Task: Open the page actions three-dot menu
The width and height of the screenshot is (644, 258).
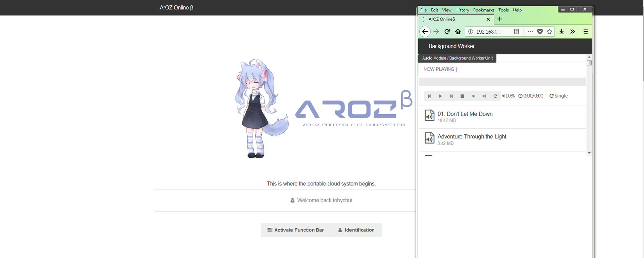Action: [530, 32]
